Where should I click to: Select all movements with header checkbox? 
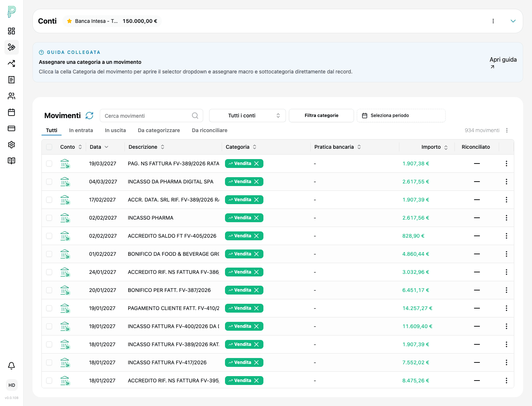(x=49, y=147)
